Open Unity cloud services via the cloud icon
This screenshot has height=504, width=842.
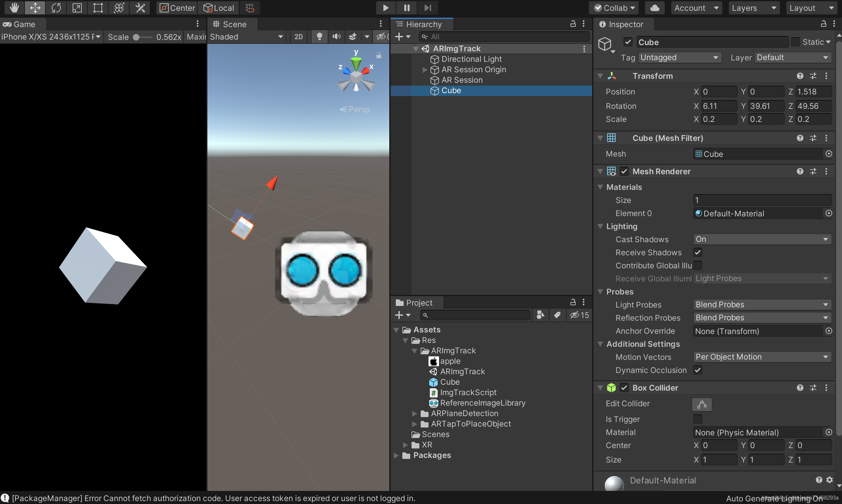(655, 8)
